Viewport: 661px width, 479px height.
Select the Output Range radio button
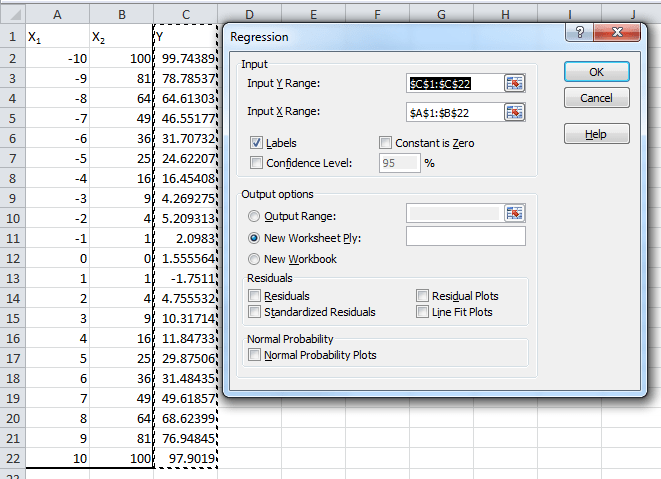click(254, 216)
